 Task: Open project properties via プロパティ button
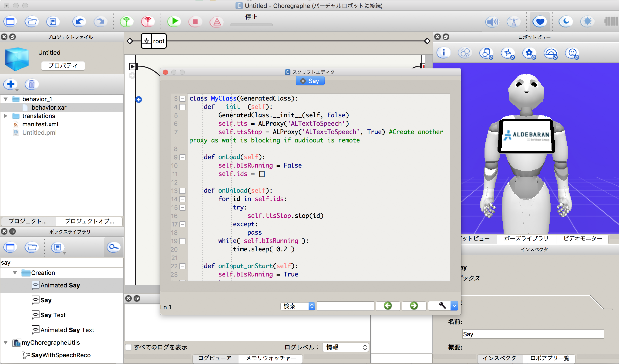pyautogui.click(x=63, y=66)
